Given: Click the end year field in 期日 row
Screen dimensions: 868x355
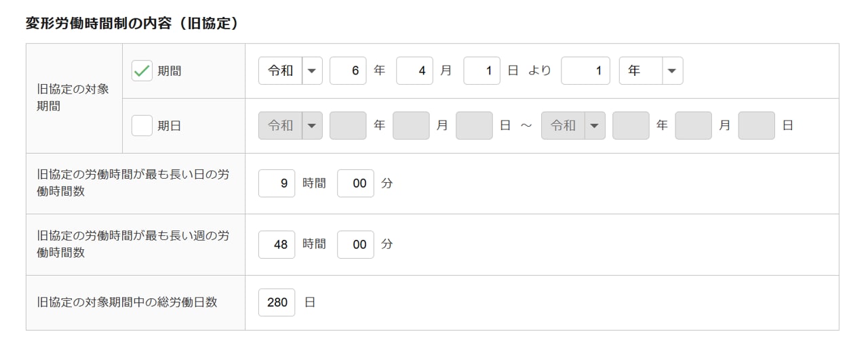Looking at the screenshot, I should 631,126.
